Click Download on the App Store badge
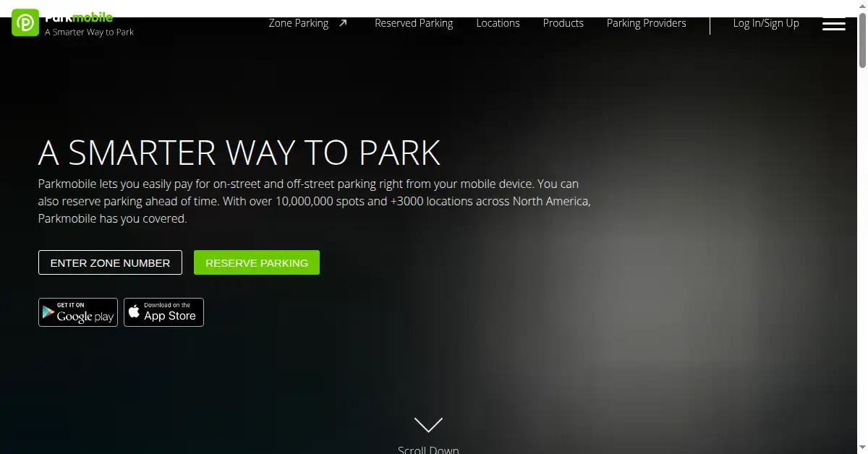The image size is (868, 454). click(163, 312)
